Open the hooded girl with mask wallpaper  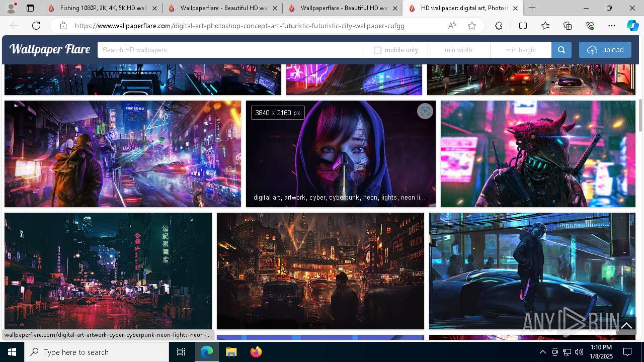pos(341,154)
